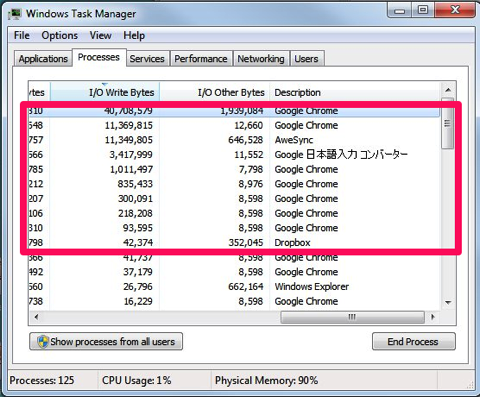
Task: Click the 300,091 write bytes cell
Action: pos(135,199)
